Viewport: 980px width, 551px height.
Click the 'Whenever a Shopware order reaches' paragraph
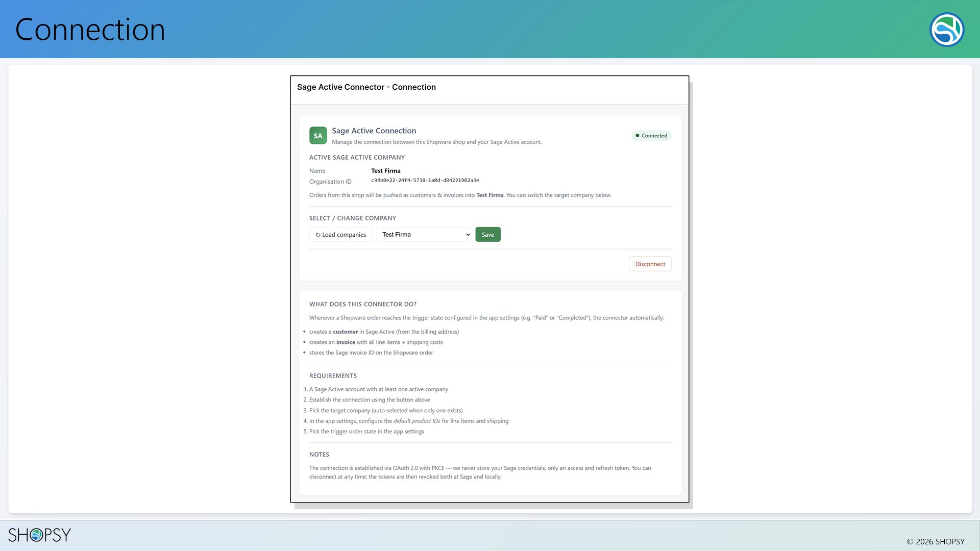click(486, 318)
